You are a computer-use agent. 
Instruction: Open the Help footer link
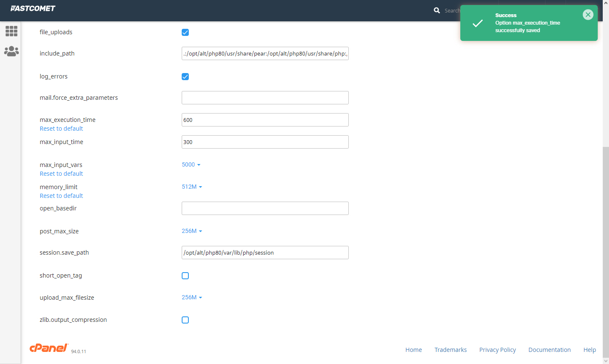coord(590,350)
